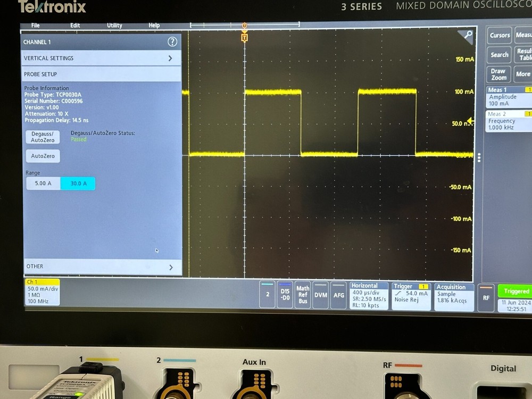Image resolution: width=532 pixels, height=399 pixels.
Task: Expand the Other section at panel bottom
Action: pyautogui.click(x=101, y=266)
